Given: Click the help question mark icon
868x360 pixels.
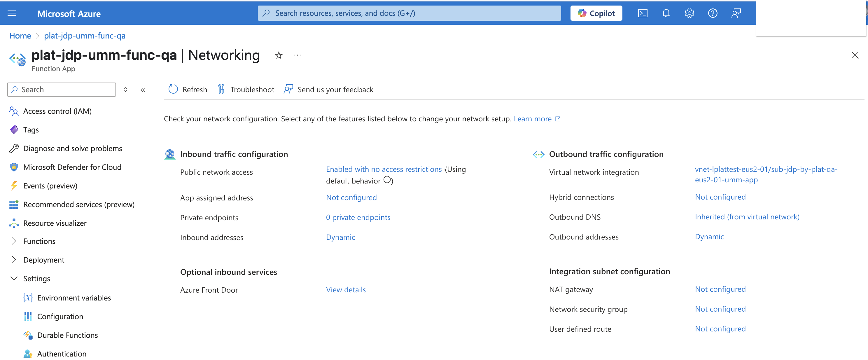Looking at the screenshot, I should [712, 13].
